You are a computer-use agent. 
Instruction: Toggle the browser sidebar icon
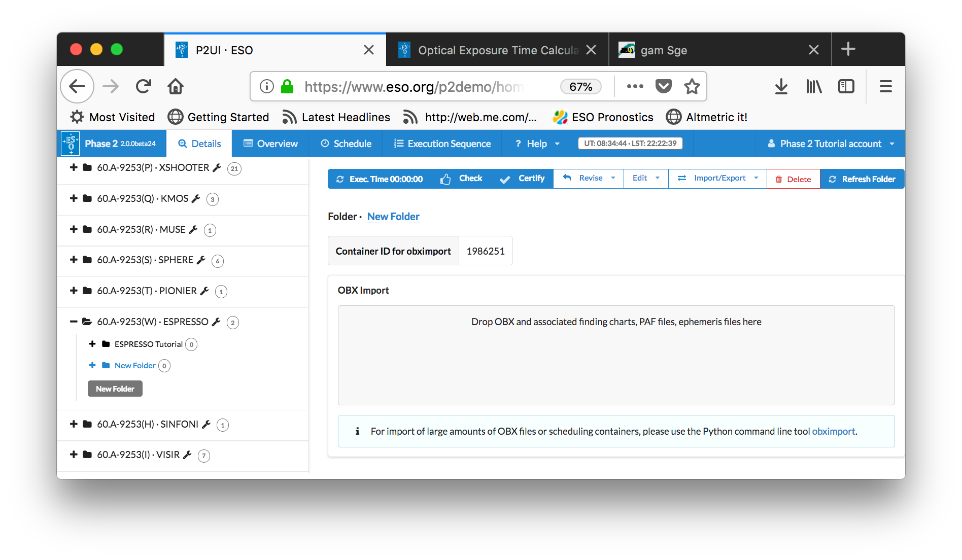click(846, 87)
